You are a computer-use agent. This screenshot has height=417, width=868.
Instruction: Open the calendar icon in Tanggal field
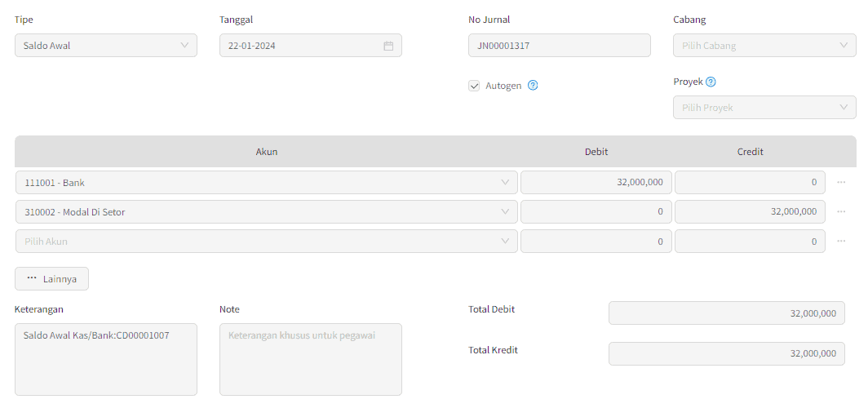pyautogui.click(x=388, y=46)
